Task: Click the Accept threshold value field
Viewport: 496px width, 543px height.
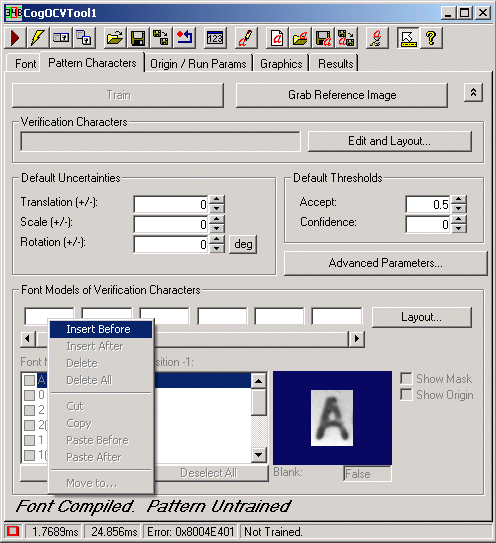Action: click(428, 204)
